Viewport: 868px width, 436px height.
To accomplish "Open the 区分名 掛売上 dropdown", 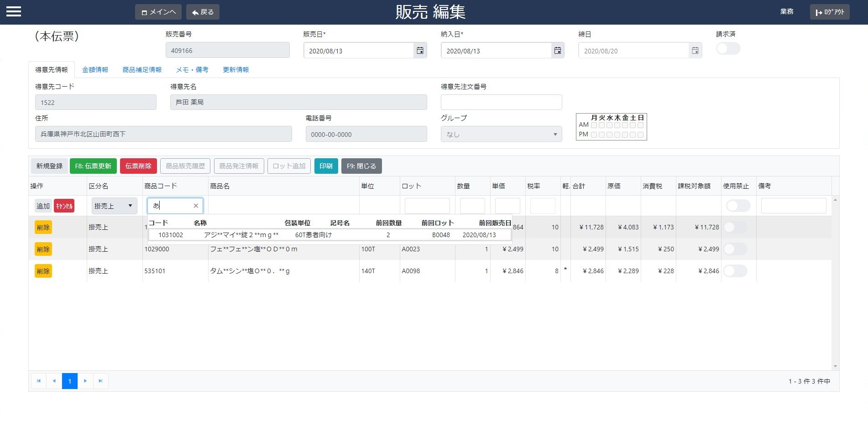I will [x=114, y=206].
